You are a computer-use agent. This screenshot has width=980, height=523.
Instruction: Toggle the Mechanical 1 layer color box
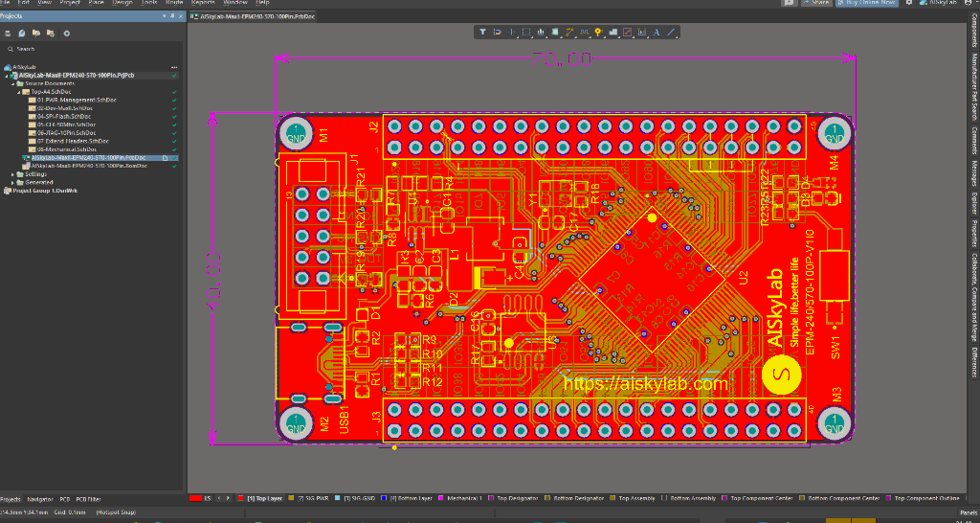[x=440, y=499]
